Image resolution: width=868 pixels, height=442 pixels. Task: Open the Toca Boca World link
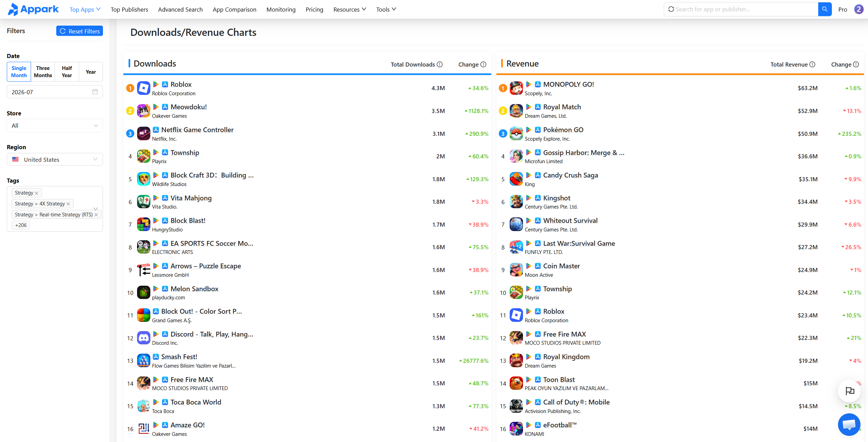[x=196, y=402]
